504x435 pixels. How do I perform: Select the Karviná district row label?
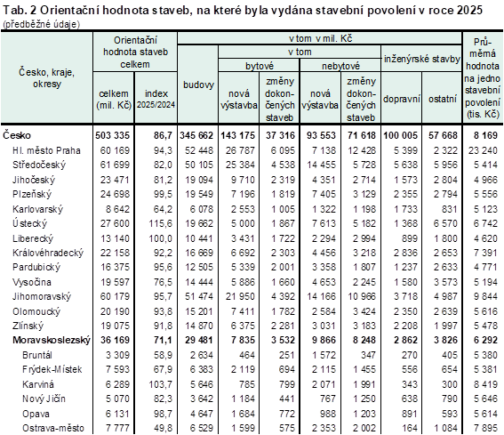(38, 384)
